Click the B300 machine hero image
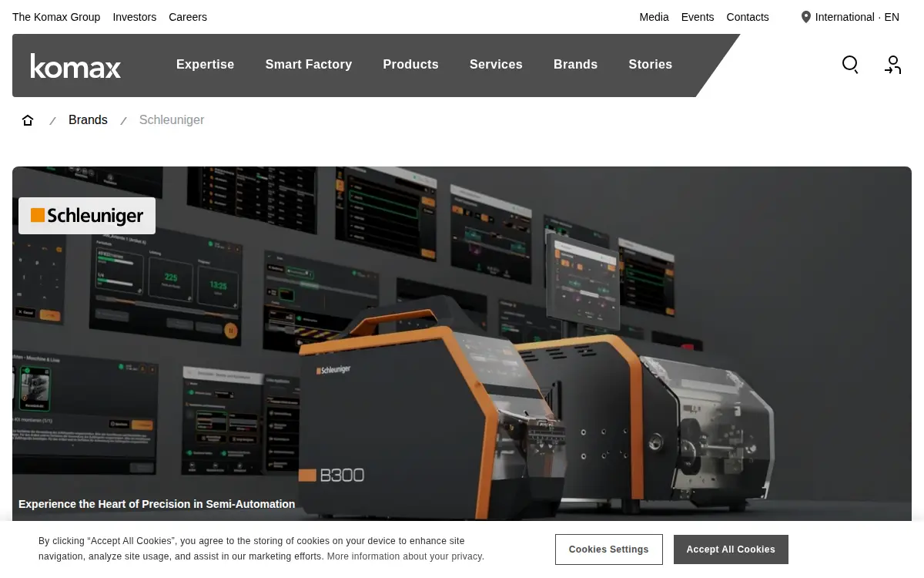Screen dimensions: 924x578 462,344
